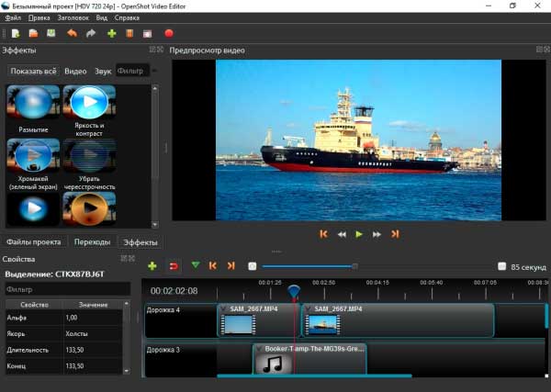Click the Undo arrow icon
551x392 pixels.
coord(72,34)
